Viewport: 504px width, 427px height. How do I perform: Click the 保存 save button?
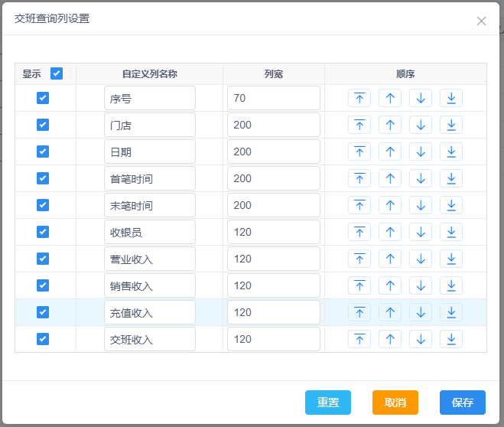pyautogui.click(x=463, y=403)
